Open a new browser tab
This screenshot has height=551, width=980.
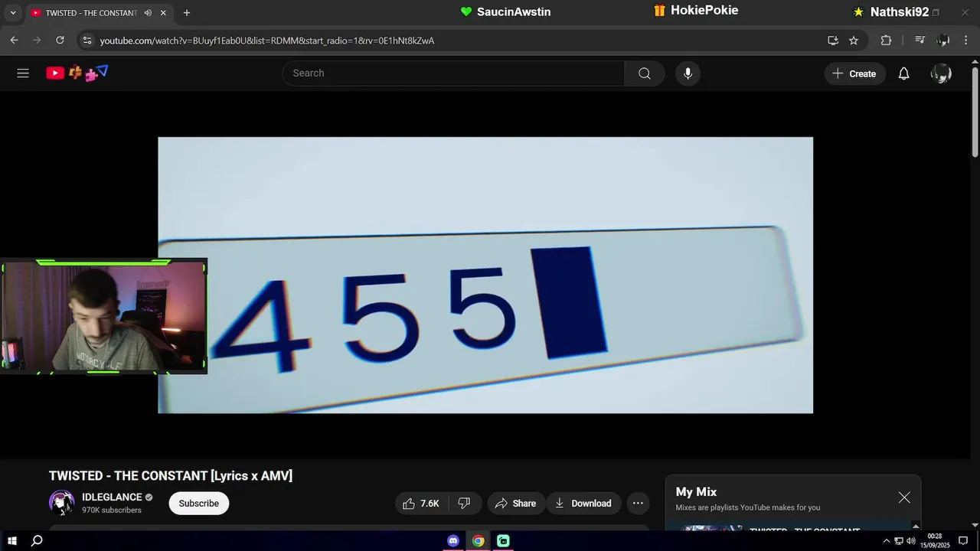[x=187, y=13]
